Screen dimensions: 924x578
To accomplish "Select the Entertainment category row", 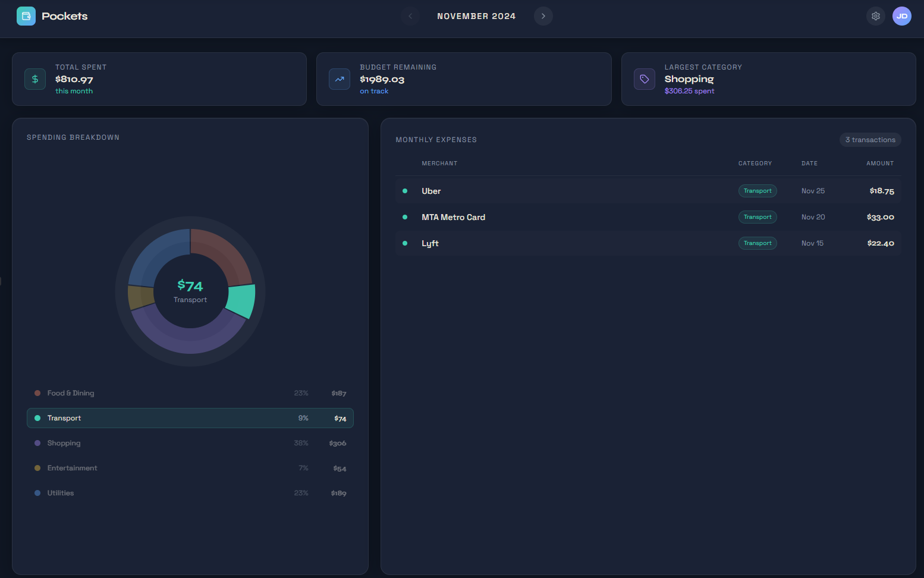I will pos(190,468).
